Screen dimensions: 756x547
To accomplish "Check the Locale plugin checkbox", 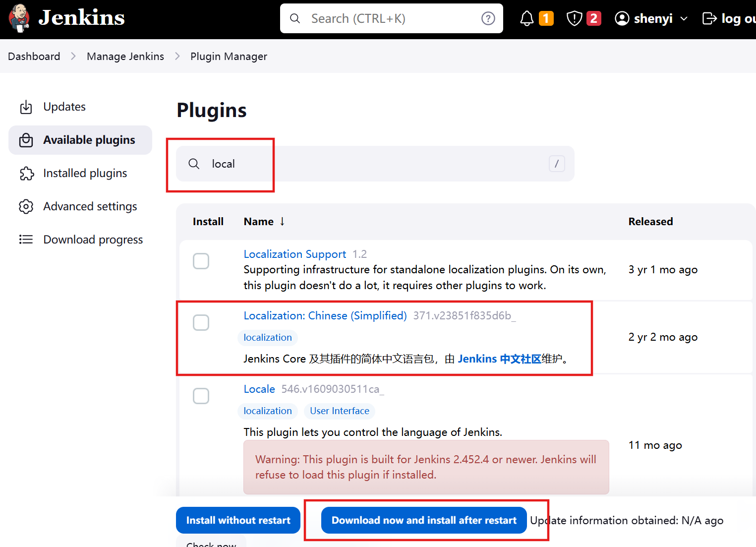I will pyautogui.click(x=201, y=396).
